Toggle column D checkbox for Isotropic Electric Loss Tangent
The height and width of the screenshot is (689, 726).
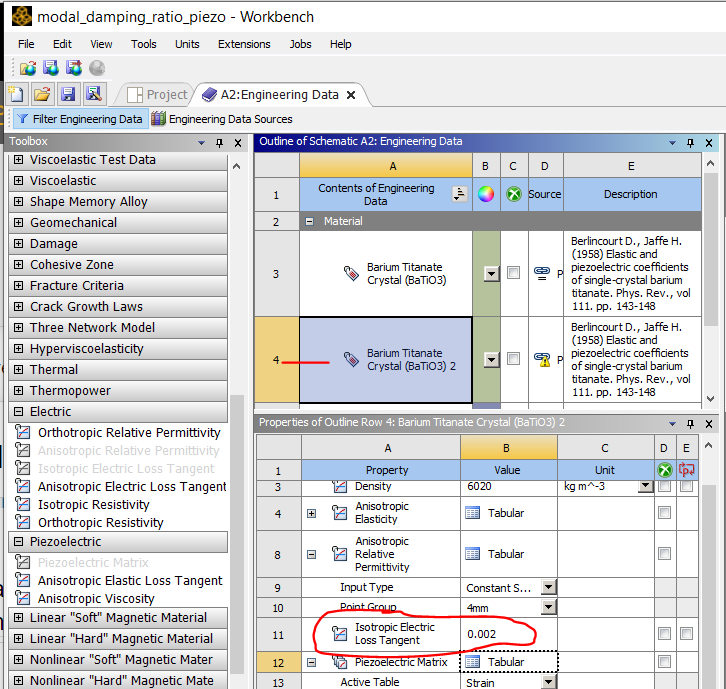tap(664, 633)
